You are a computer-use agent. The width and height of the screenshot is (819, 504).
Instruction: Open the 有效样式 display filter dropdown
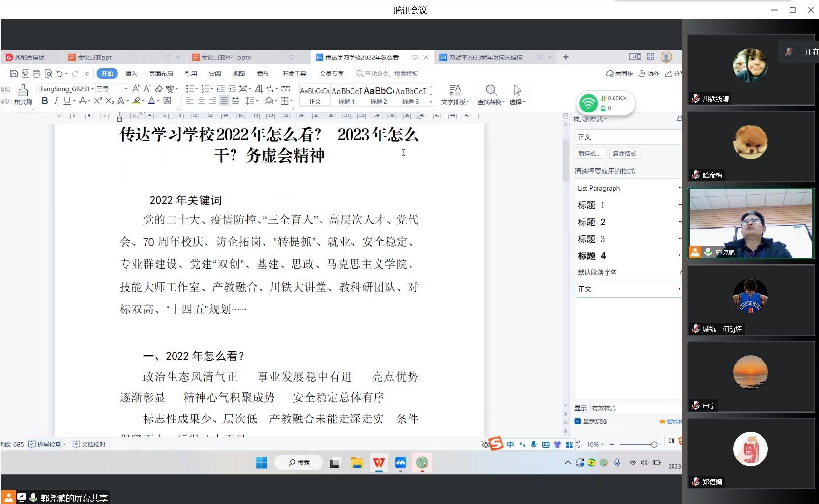click(634, 408)
